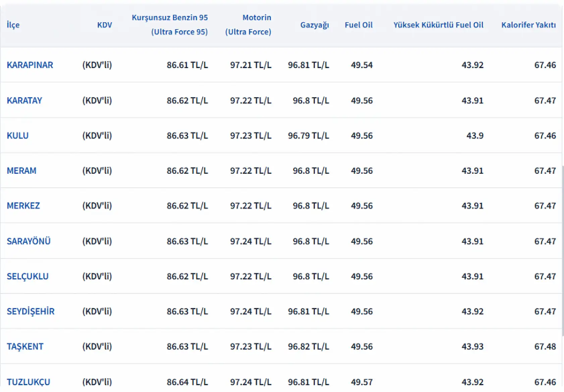The height and width of the screenshot is (392, 564).
Task: Select TAŞKENT kerosene price 96.82 TL/L
Action: click(x=308, y=346)
